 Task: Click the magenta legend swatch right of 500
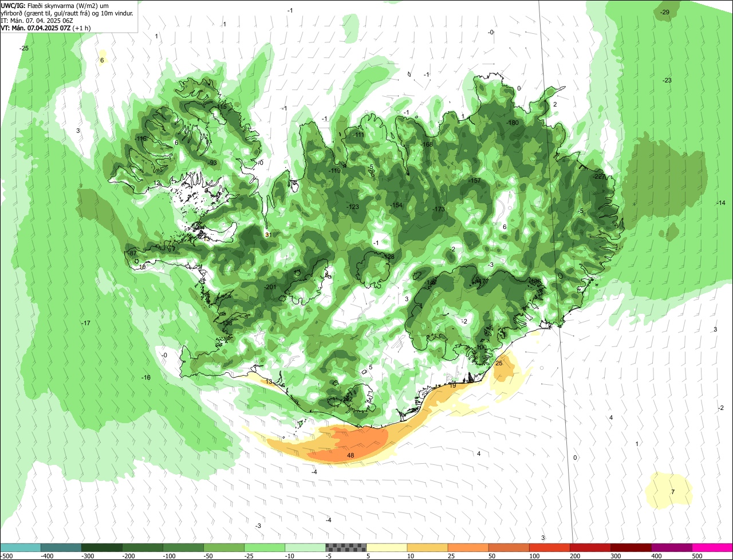[712, 547]
